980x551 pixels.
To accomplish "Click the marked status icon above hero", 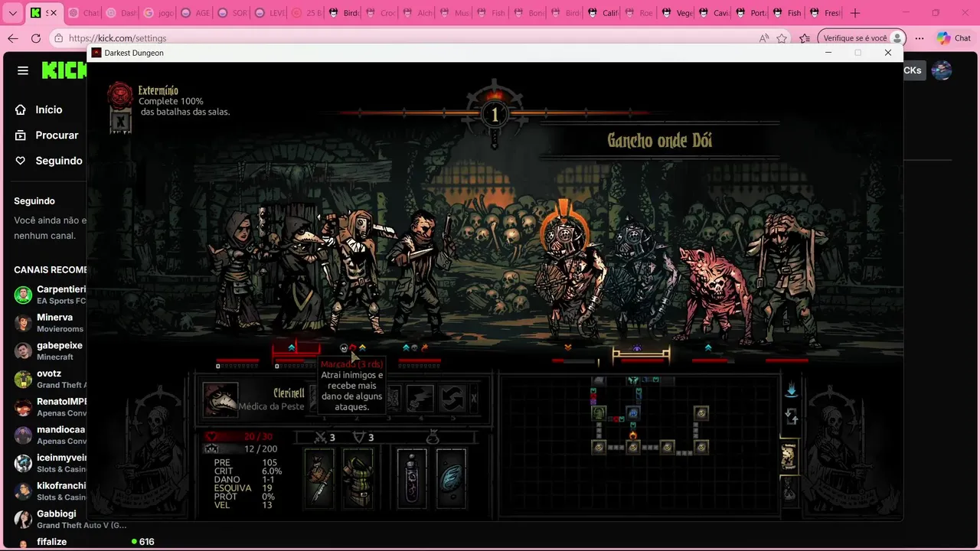I will [353, 348].
